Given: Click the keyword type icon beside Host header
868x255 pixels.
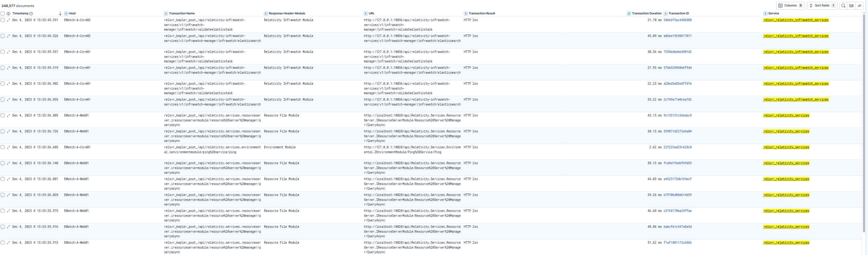Looking at the screenshot, I should [66, 13].
